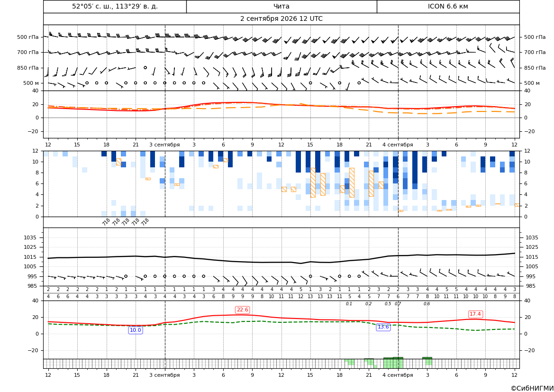Screen dimensions: 554x392
Task: Click the 4 сентября marker on bottom axis
Action: [398, 375]
